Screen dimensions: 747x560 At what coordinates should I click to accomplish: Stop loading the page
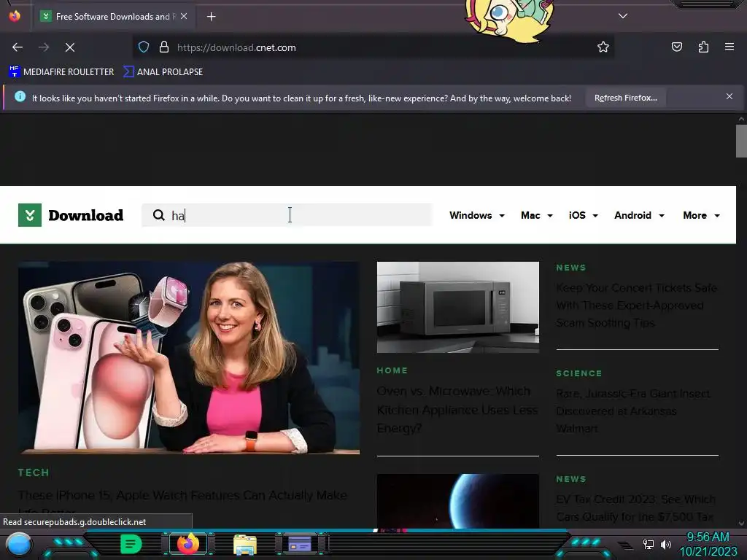click(70, 47)
